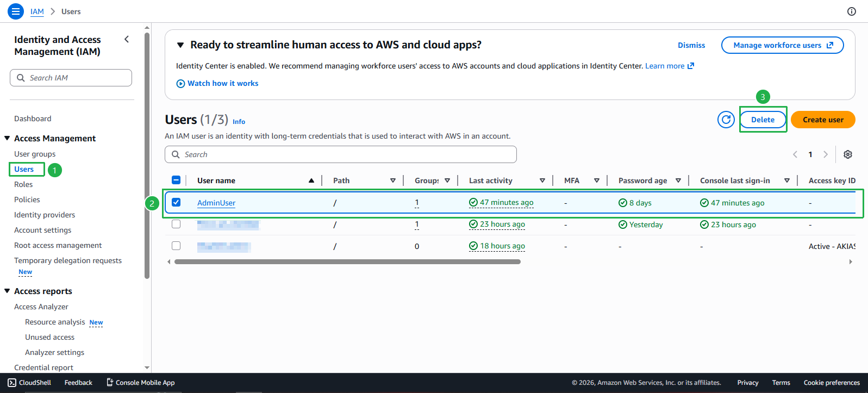Open User groups in the sidebar

tap(35, 154)
